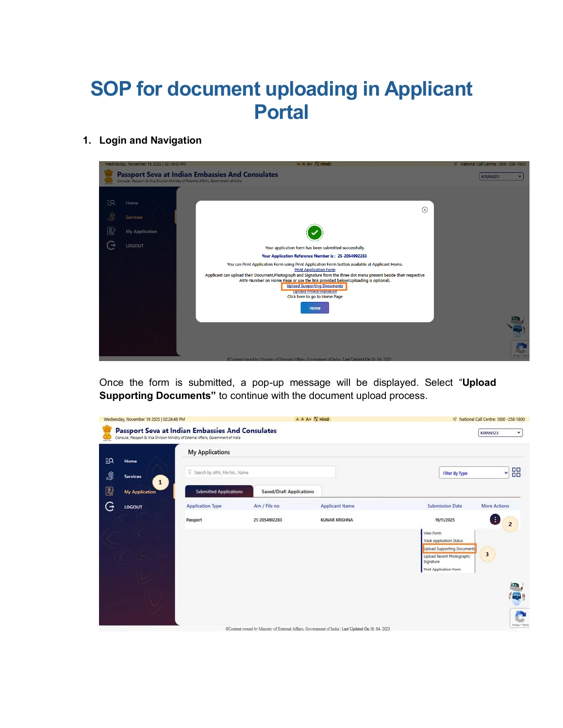Click My Application icon in top screenshot sidebar
This screenshot has height=728, width=563.
tap(111, 231)
